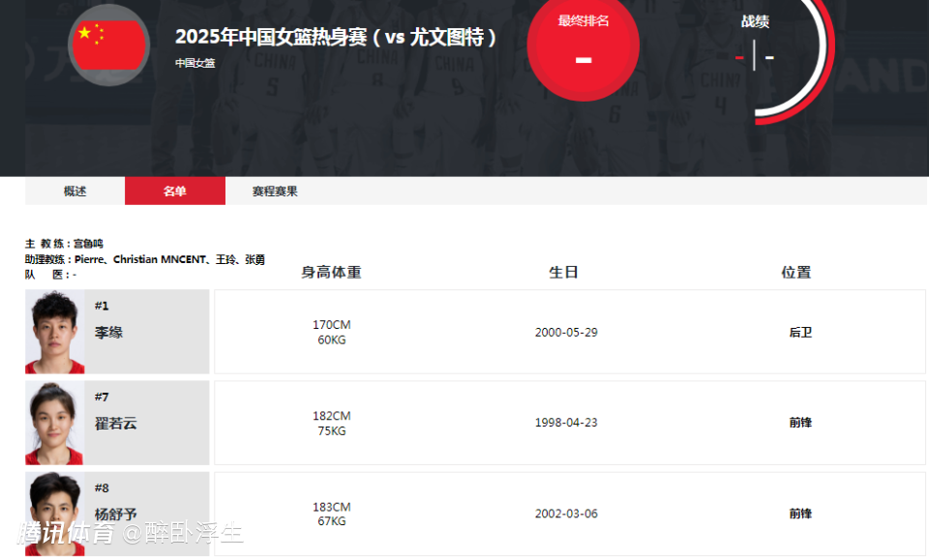Click the 中国女篮 team name under title
Viewport: 929px width, 560px height.
pyautogui.click(x=195, y=63)
